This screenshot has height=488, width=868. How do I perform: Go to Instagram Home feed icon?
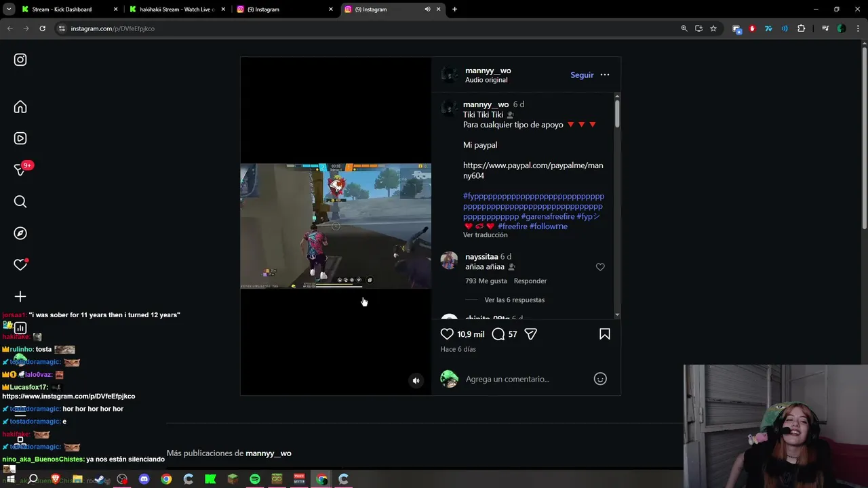pos(20,107)
